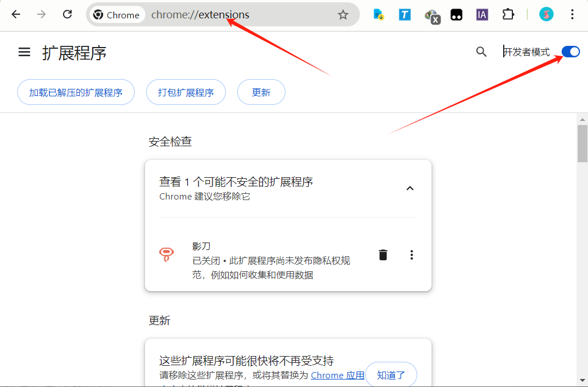Image resolution: width=588 pixels, height=387 pixels.
Task: Click the 知道了 button
Action: click(x=391, y=374)
